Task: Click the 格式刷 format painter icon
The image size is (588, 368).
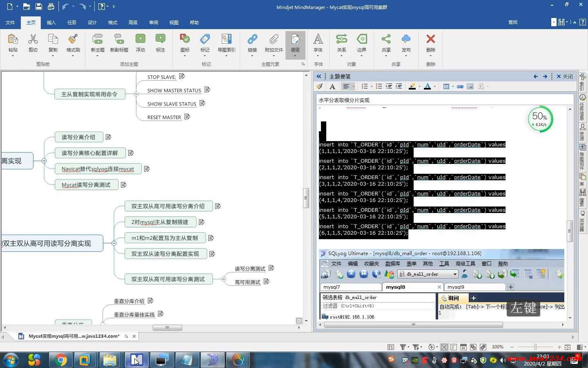Action: [73, 39]
